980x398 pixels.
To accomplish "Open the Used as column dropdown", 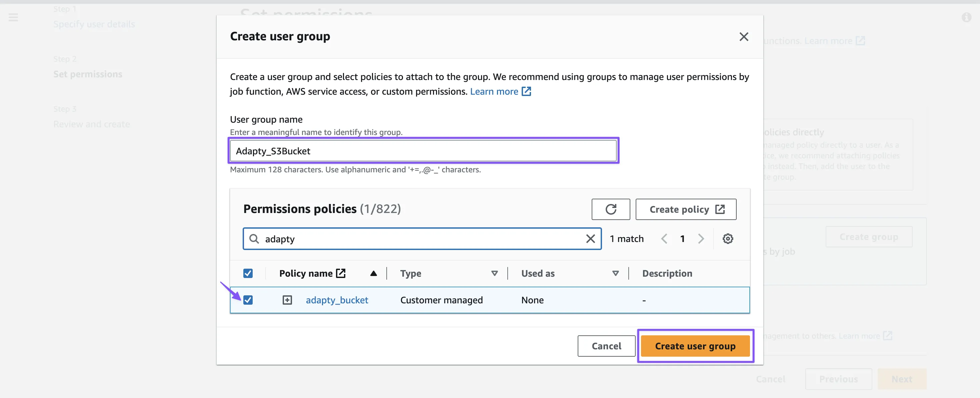I will (x=615, y=273).
